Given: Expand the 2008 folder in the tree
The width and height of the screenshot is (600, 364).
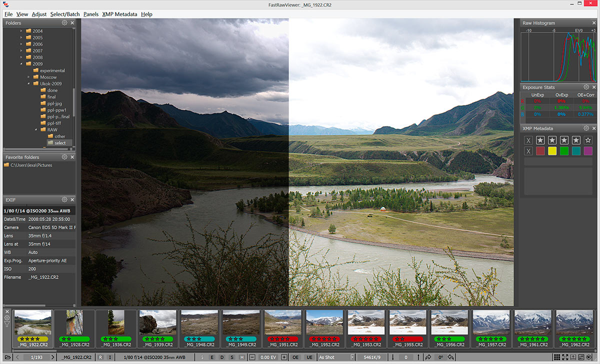Looking at the screenshot, I should pyautogui.click(x=21, y=57).
